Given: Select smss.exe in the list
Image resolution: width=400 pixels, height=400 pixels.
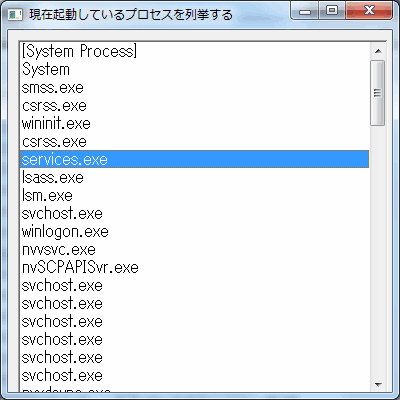Looking at the screenshot, I should 195,88.
